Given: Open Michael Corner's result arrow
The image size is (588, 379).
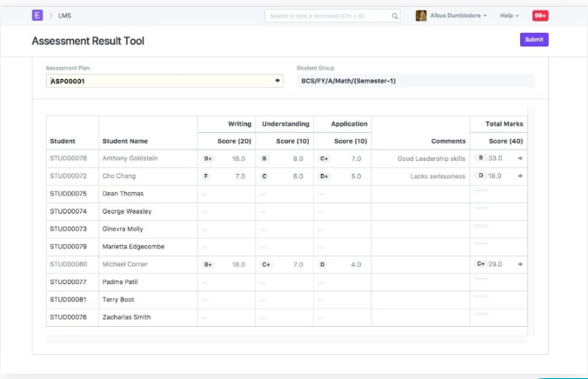Looking at the screenshot, I should point(520,264).
